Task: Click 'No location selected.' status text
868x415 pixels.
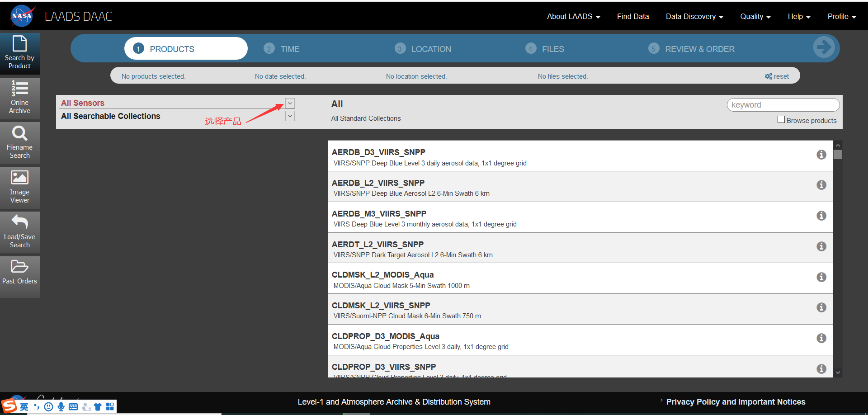Action: (416, 76)
